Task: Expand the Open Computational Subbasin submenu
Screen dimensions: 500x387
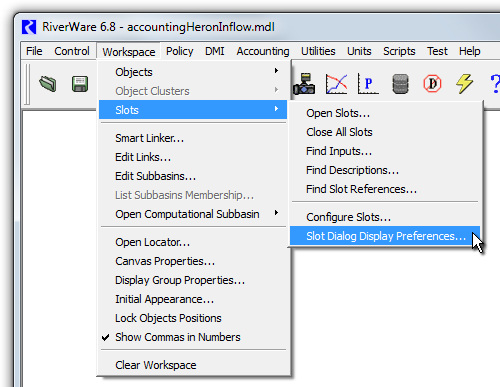Action: pos(193,214)
